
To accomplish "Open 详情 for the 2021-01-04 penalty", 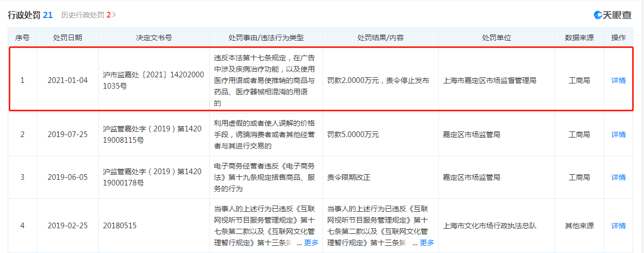I will (x=619, y=81).
